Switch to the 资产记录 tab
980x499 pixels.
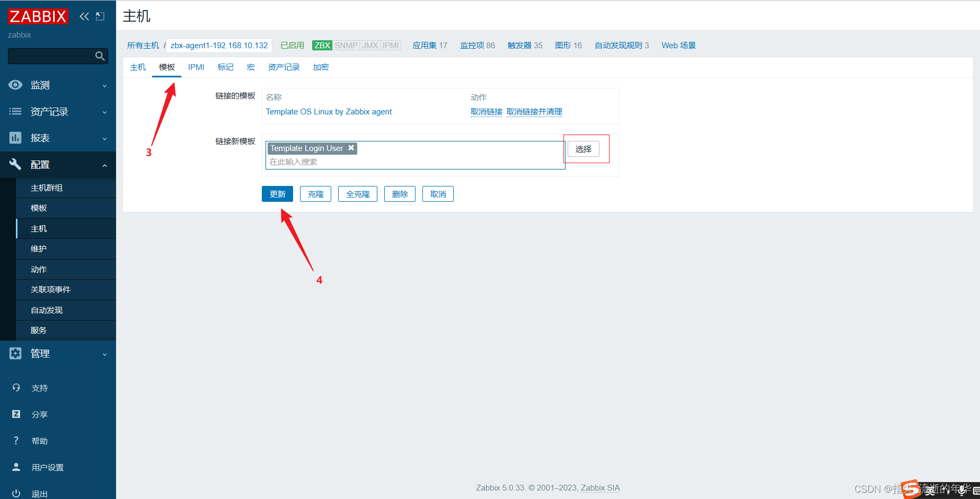tap(284, 67)
